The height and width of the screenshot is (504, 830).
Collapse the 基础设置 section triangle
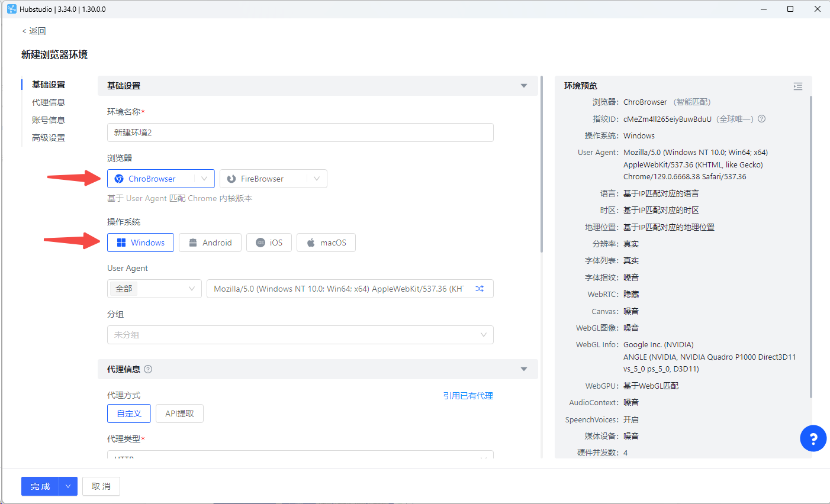click(524, 86)
